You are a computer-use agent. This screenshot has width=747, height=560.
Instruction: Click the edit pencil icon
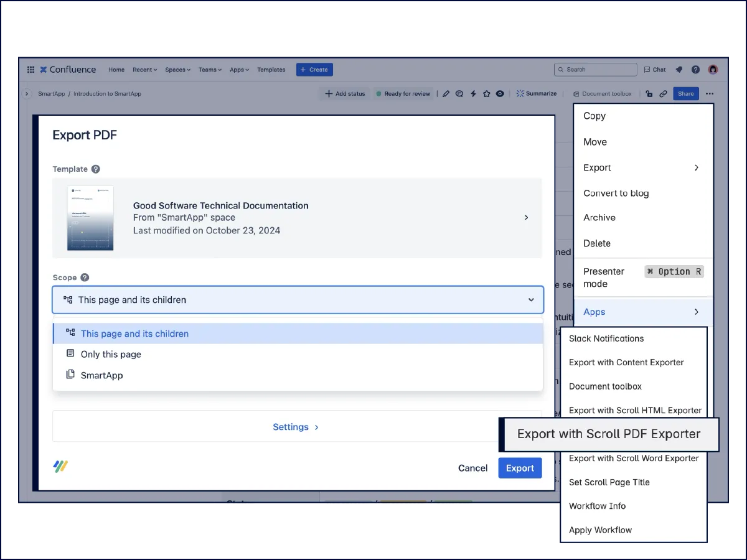pos(446,94)
